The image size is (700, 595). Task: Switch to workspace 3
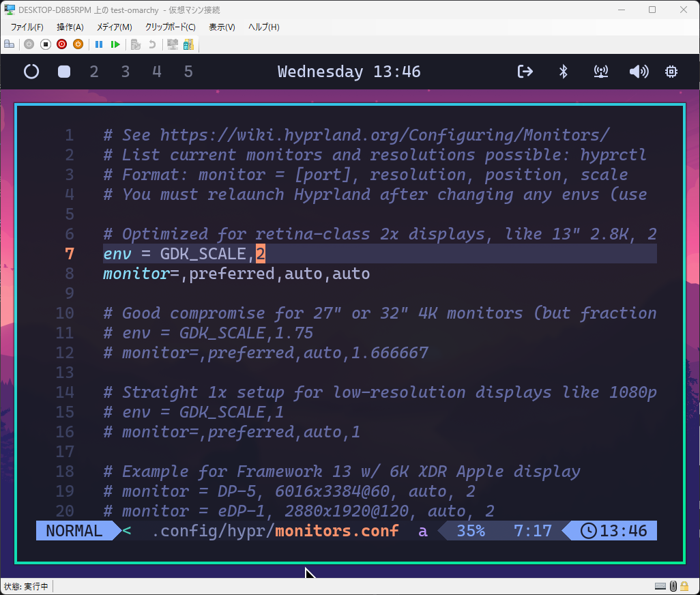click(x=126, y=72)
